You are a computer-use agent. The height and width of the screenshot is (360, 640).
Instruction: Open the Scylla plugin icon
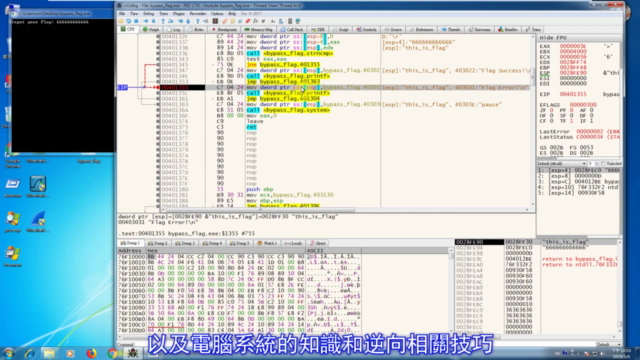(x=215, y=21)
